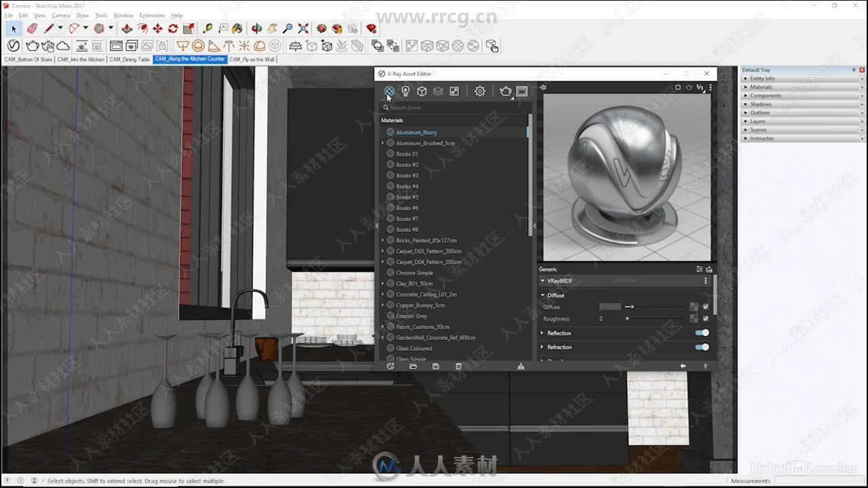
Task: Click material preview sphere thumbnail
Action: [627, 178]
